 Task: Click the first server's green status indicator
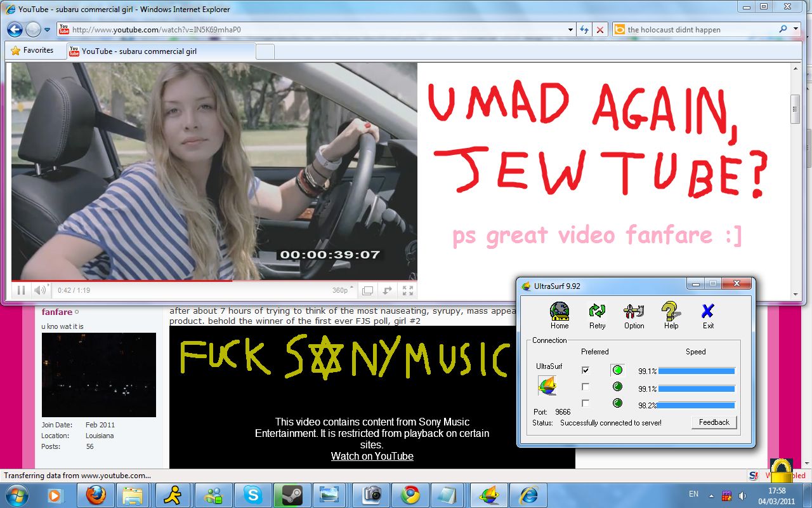[x=617, y=370]
